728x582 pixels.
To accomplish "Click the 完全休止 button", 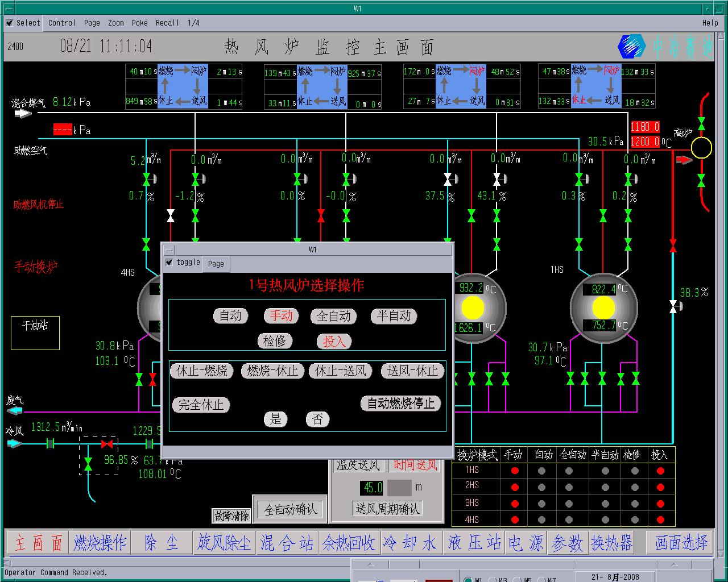I will point(201,405).
